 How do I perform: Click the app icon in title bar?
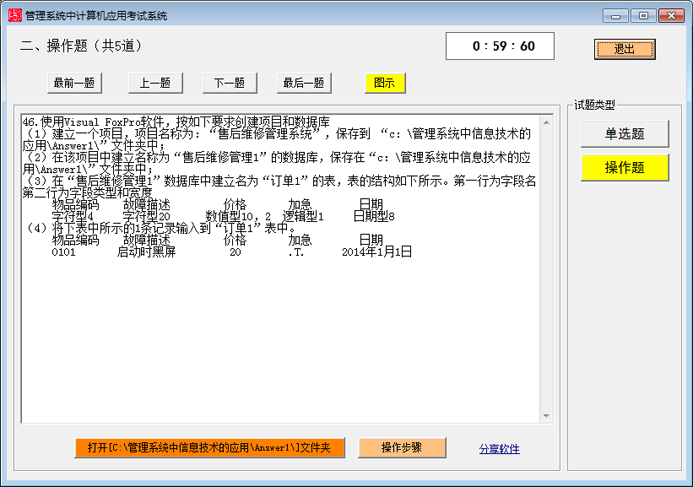12,15
